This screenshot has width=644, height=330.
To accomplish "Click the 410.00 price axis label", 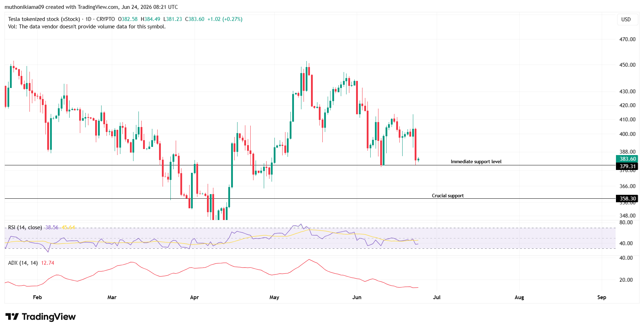I will [x=627, y=120].
